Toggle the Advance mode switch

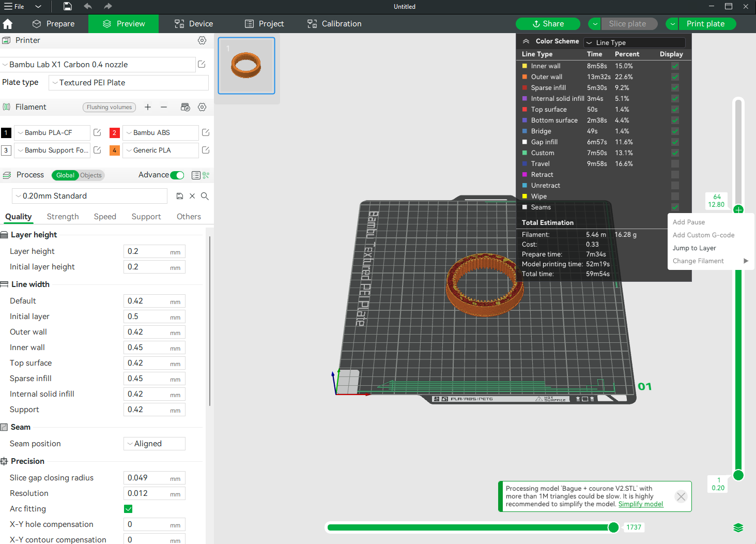click(x=177, y=175)
